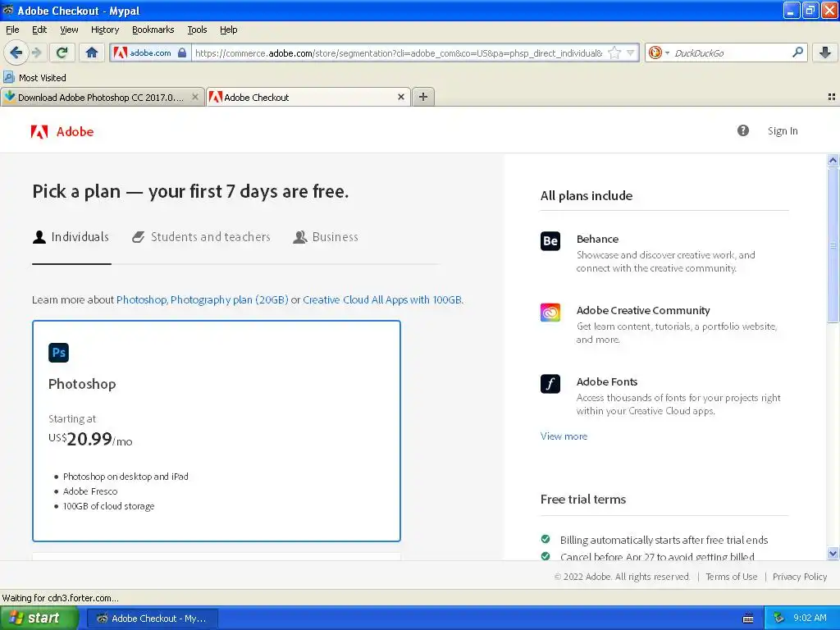
Task: Click the Adobe Creative Community icon
Action: (550, 313)
